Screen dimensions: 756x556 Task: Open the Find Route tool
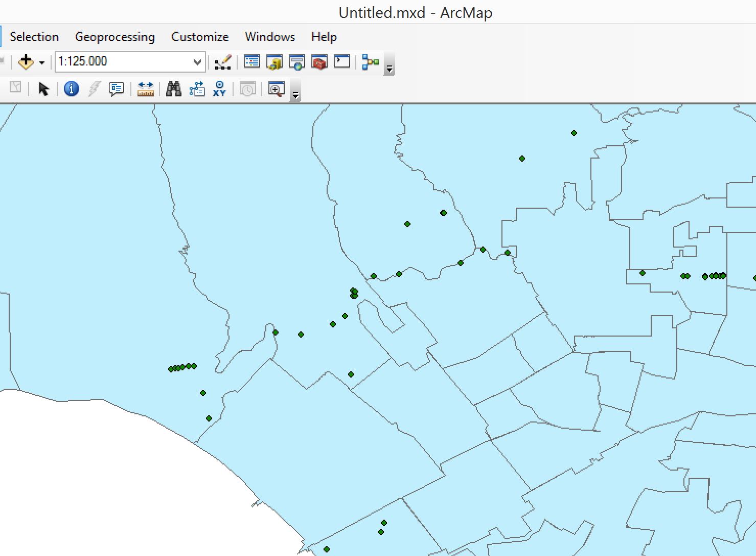(197, 89)
